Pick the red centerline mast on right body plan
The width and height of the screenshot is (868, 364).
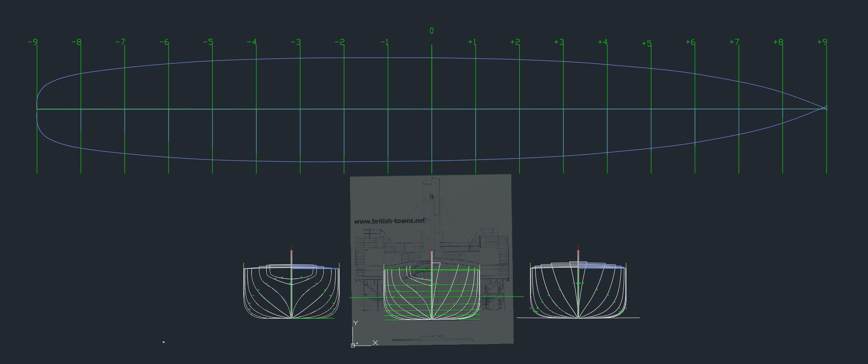tap(578, 248)
